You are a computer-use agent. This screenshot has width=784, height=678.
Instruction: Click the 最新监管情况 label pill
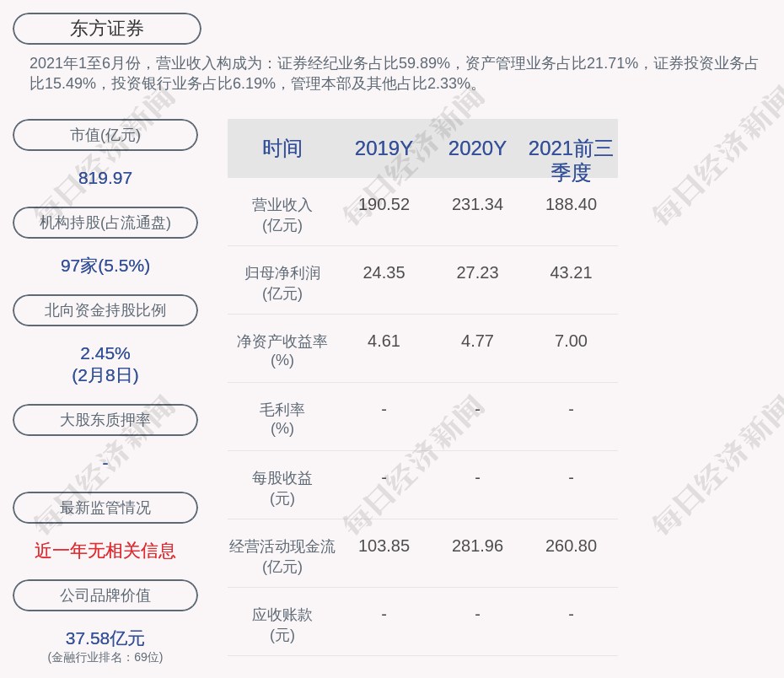click(105, 508)
